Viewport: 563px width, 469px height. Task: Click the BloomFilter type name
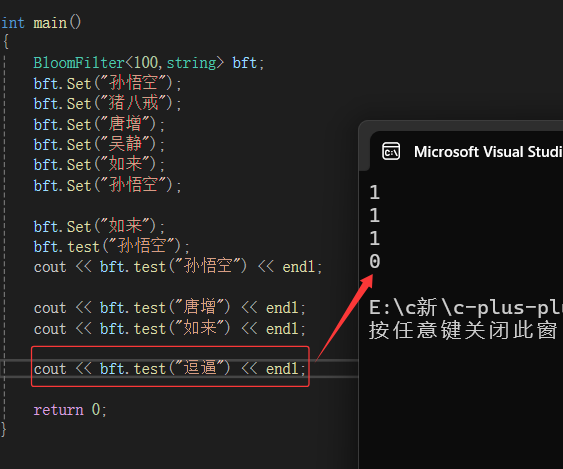tap(79, 63)
